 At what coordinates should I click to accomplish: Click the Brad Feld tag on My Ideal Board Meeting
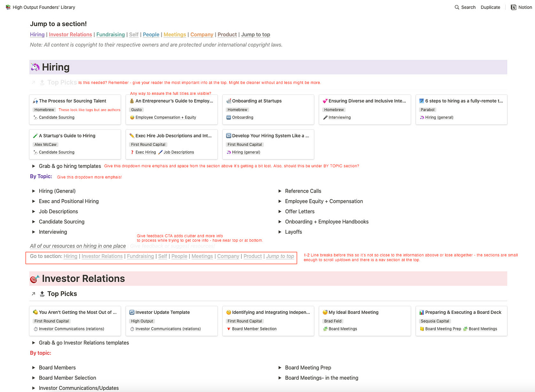point(333,321)
